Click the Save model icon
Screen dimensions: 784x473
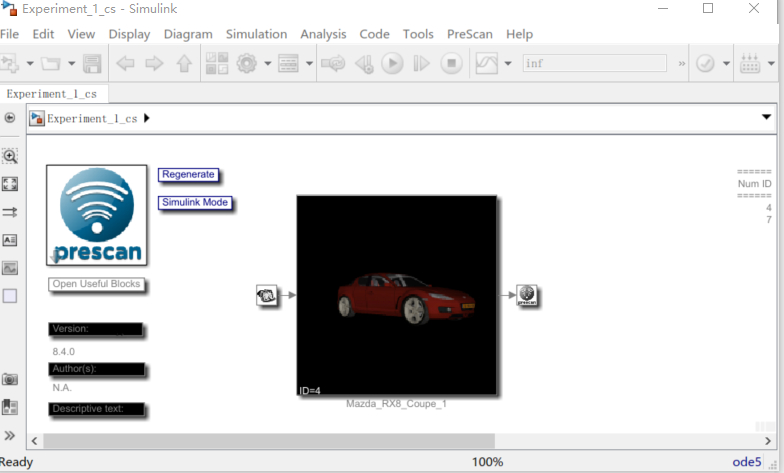tap(92, 64)
